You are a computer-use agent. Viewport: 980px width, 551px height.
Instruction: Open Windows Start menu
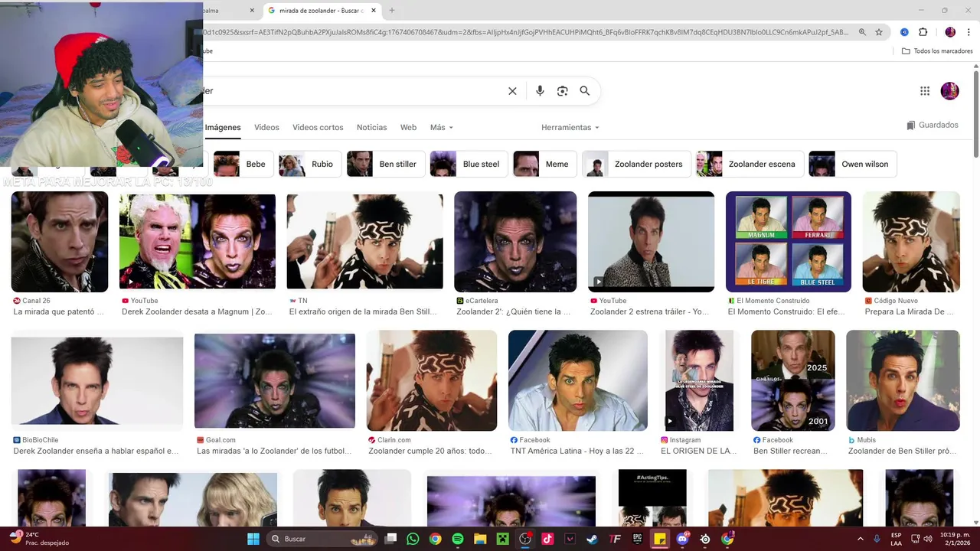coord(253,539)
